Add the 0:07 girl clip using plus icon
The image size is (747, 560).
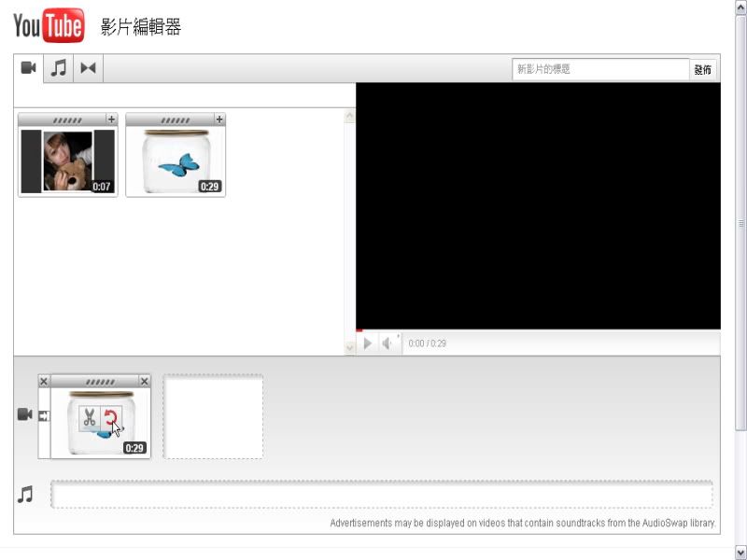[111, 119]
